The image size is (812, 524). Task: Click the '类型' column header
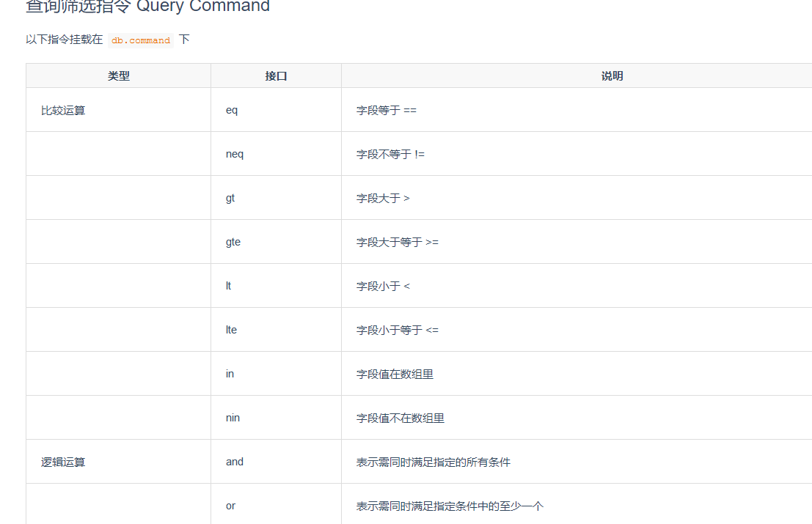[x=119, y=76]
